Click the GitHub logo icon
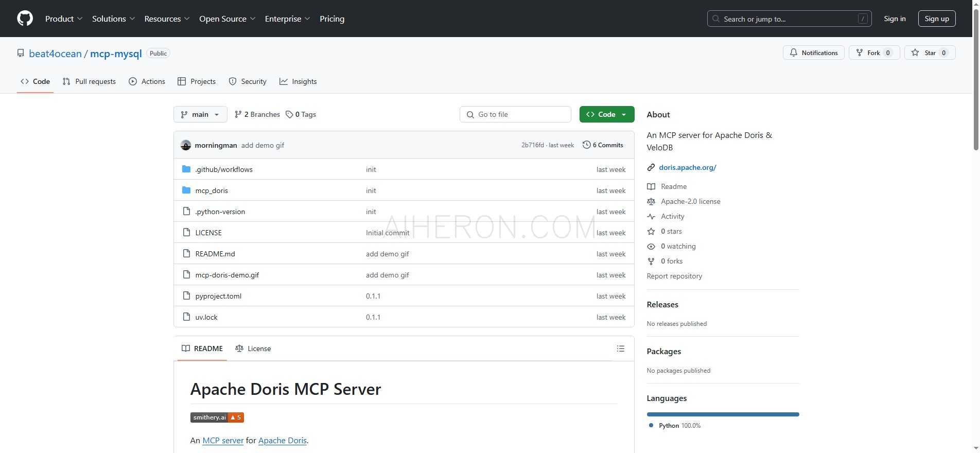 (x=25, y=19)
